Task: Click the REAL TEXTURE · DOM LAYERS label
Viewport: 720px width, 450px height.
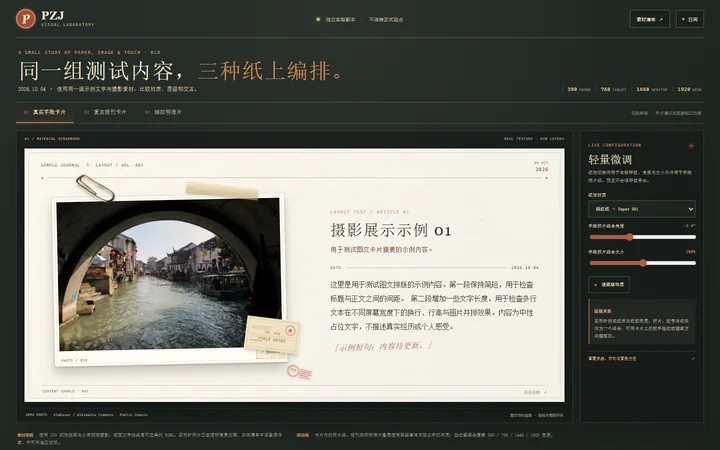Action: pos(534,138)
